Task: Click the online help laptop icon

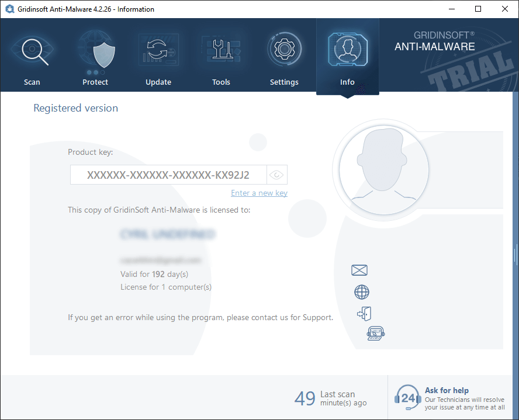Action: coord(375,334)
